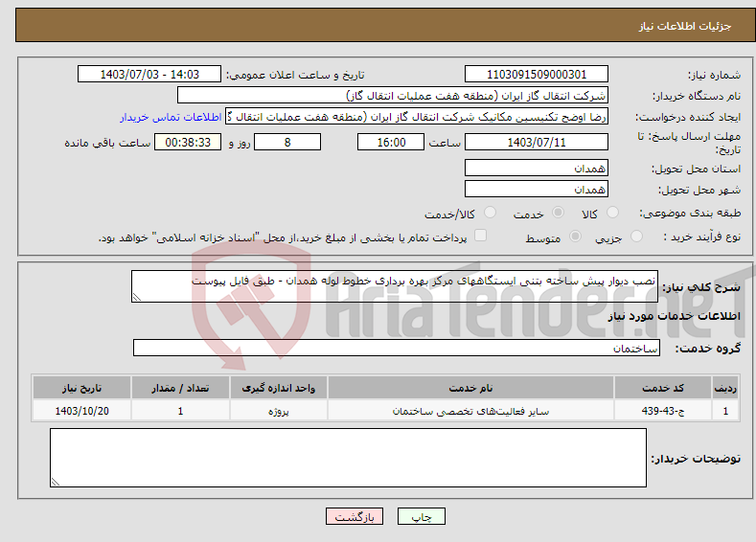
Task: Click the description textarea resize handle
Action: click(137, 297)
